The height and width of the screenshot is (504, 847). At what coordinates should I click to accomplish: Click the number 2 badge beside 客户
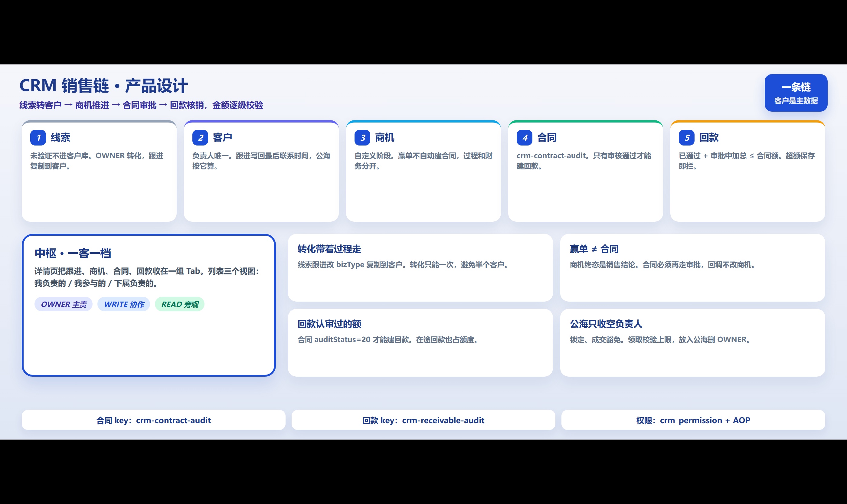[200, 138]
